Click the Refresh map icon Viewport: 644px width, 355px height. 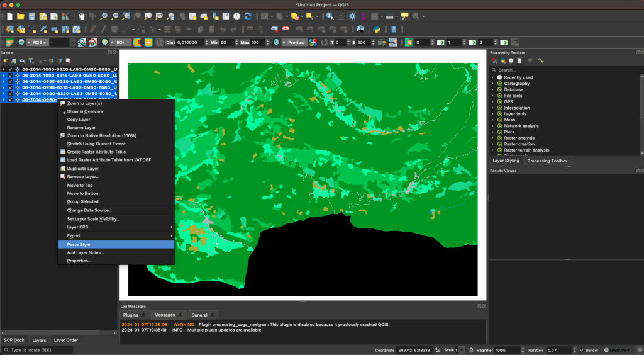pos(248,16)
